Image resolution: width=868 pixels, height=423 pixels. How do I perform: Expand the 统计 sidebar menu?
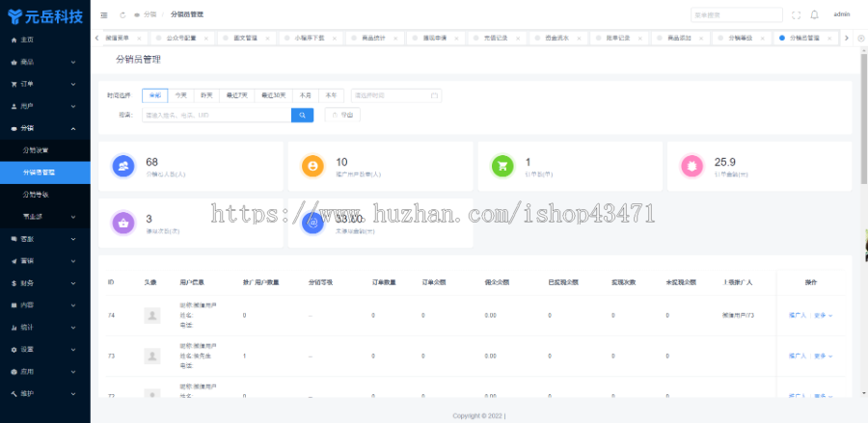click(x=44, y=328)
